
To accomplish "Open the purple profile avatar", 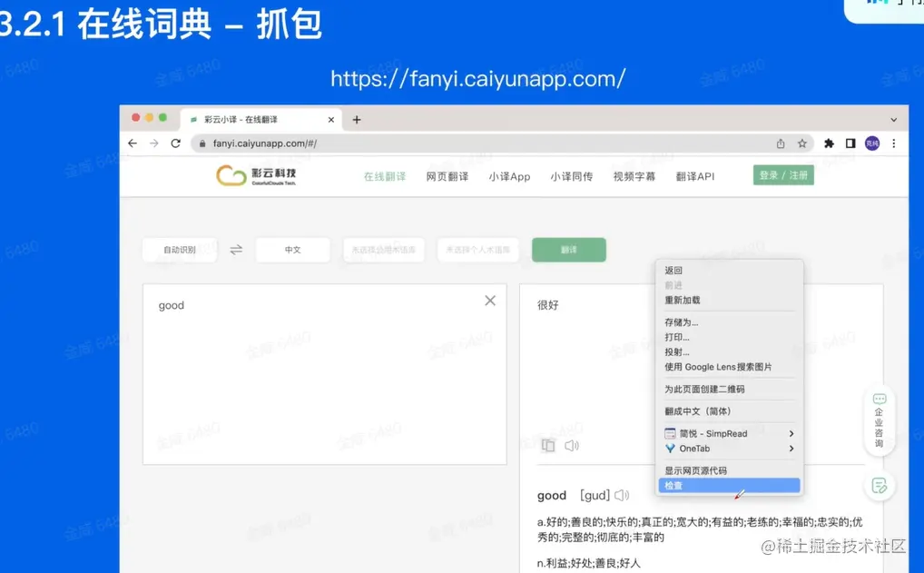I will [872, 143].
